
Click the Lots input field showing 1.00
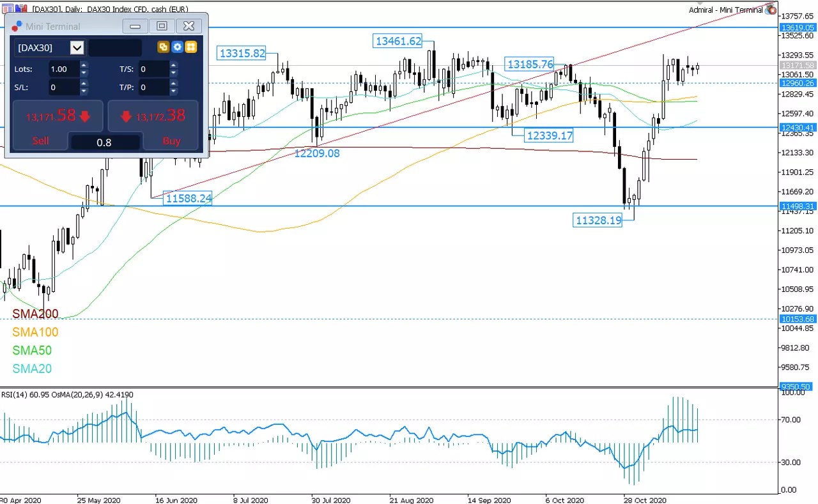tap(64, 69)
